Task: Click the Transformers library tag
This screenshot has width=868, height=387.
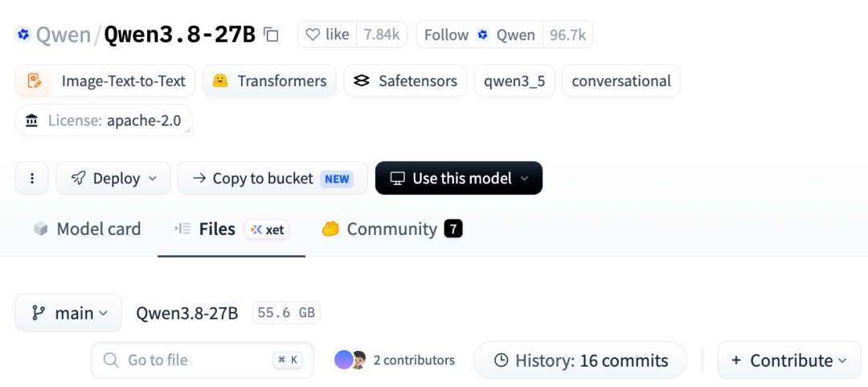Action: point(269,81)
